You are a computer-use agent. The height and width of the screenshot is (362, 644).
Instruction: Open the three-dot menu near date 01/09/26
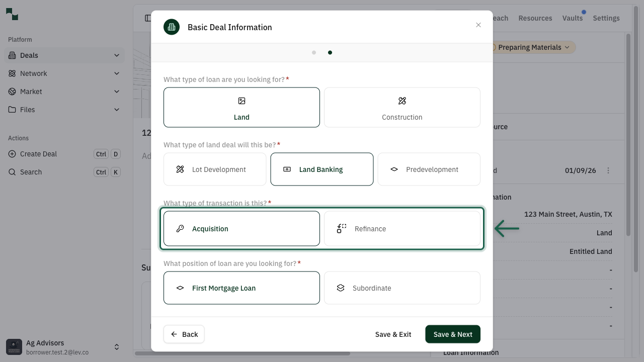click(608, 170)
